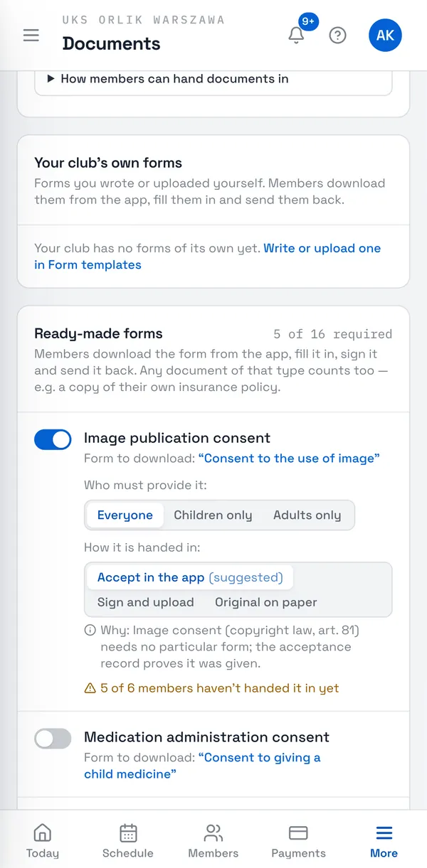Open the AK user avatar menu
The image size is (427, 868).
pos(385,35)
